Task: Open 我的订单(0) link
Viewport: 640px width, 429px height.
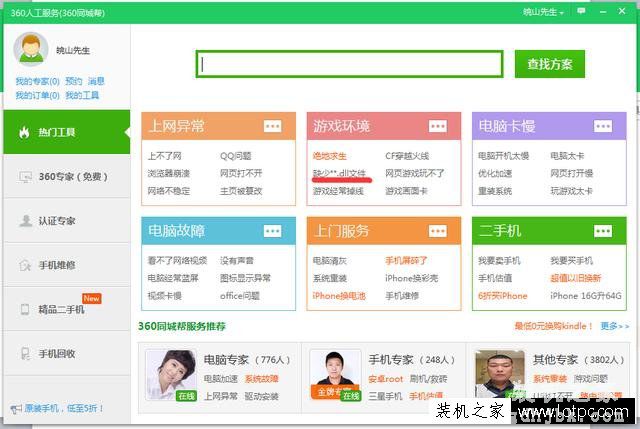Action: click(38, 96)
